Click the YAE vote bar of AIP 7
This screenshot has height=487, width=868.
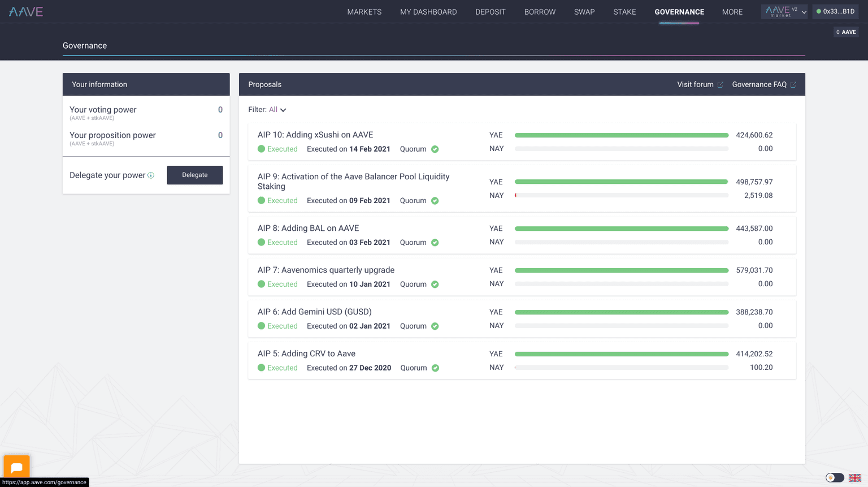click(x=621, y=270)
